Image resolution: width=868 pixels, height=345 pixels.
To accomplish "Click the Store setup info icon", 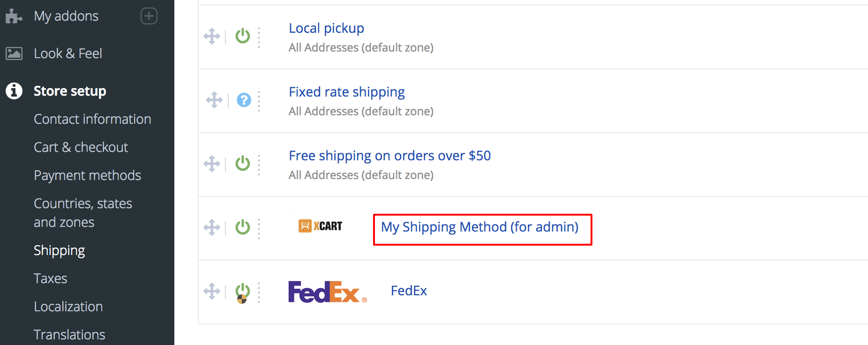I will tap(14, 91).
